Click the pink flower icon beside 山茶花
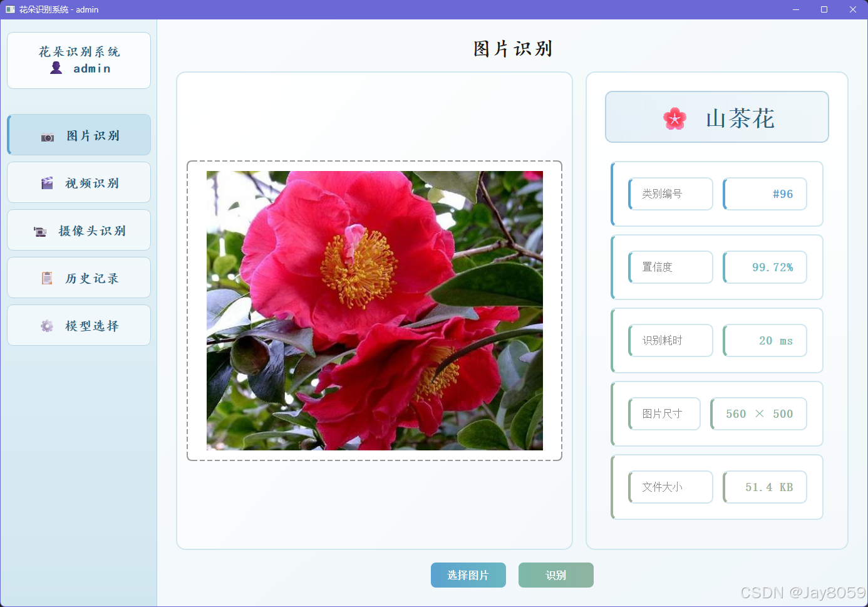The image size is (868, 607). [674, 118]
